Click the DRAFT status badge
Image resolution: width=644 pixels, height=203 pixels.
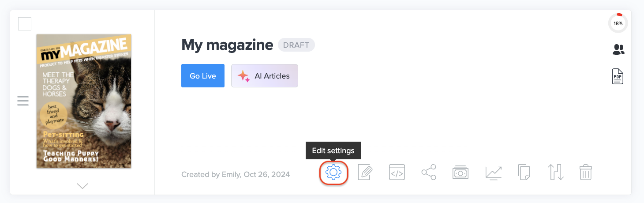coord(296,45)
